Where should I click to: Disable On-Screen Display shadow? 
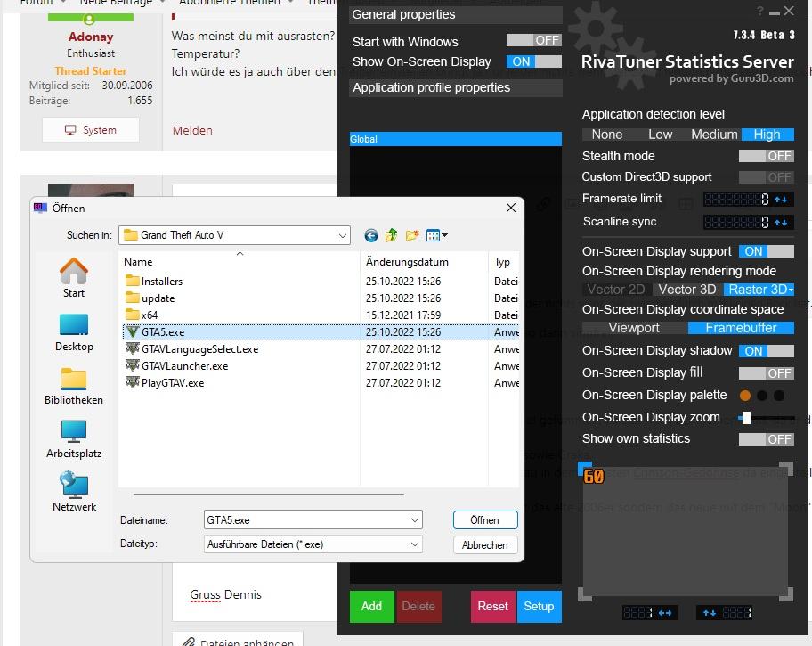pyautogui.click(x=766, y=351)
